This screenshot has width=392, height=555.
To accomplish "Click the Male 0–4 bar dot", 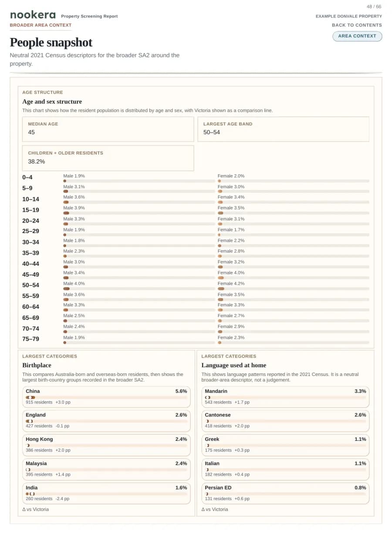I will coord(65,181).
